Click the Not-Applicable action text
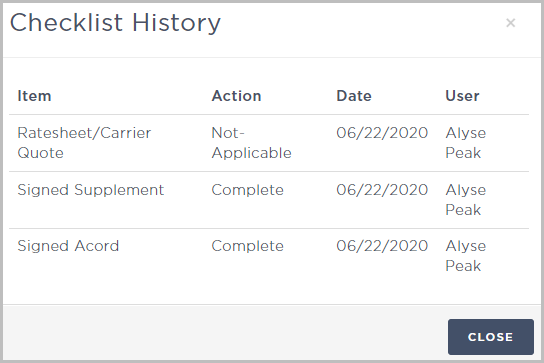The width and height of the screenshot is (544, 363). [252, 143]
